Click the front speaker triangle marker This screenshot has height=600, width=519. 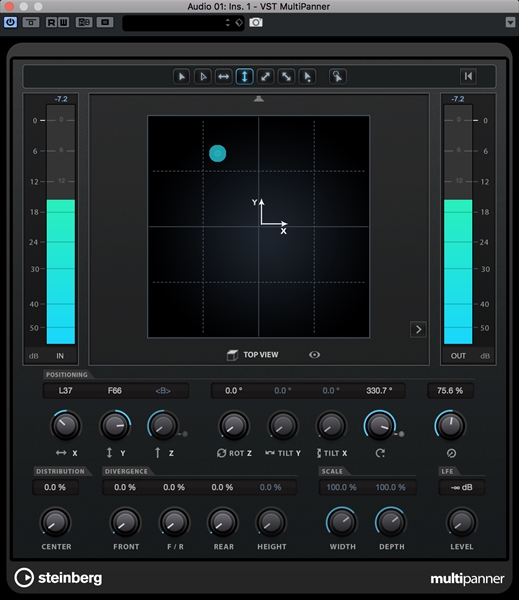(x=259, y=99)
